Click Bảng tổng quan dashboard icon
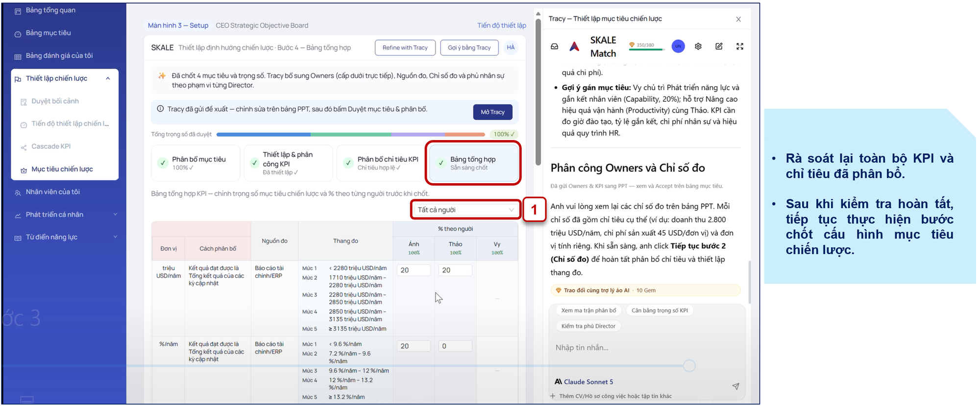Viewport: 980px width, 406px height. coord(18,11)
